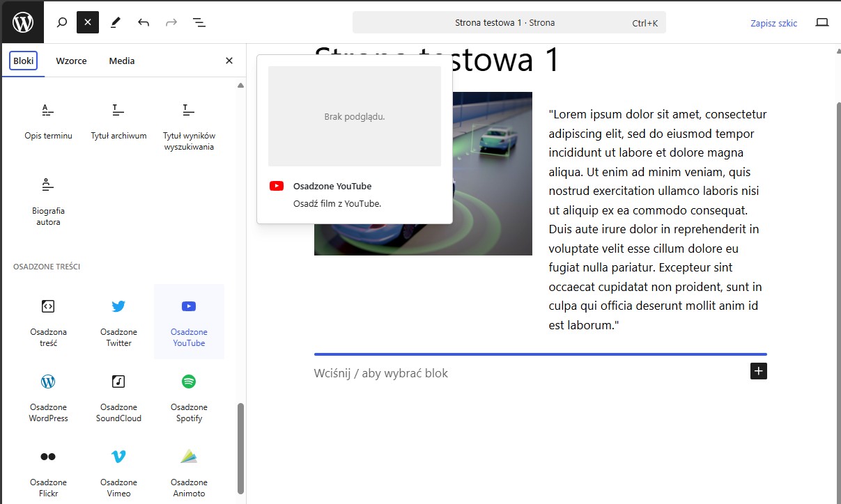Insert the Osadzone Animoto block
841x504 pixels.
click(x=189, y=471)
